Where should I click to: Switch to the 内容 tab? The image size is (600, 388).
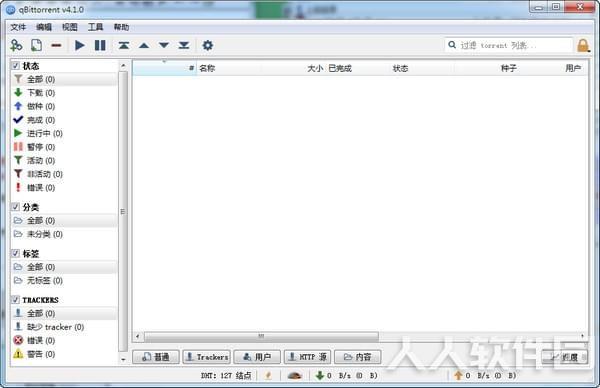pyautogui.click(x=358, y=357)
